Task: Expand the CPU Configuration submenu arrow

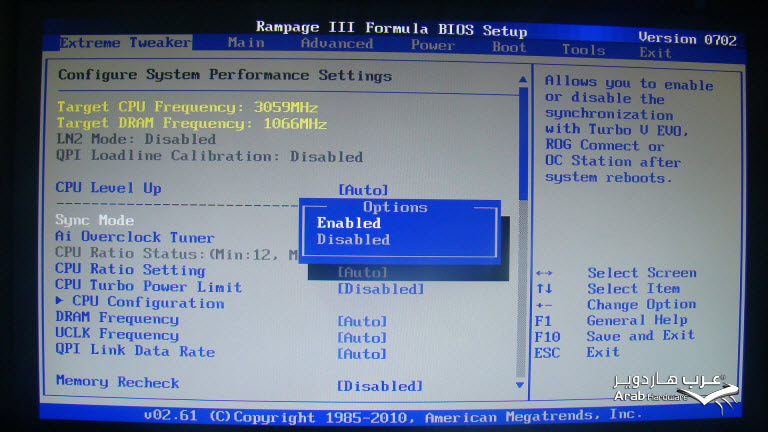Action: (59, 300)
